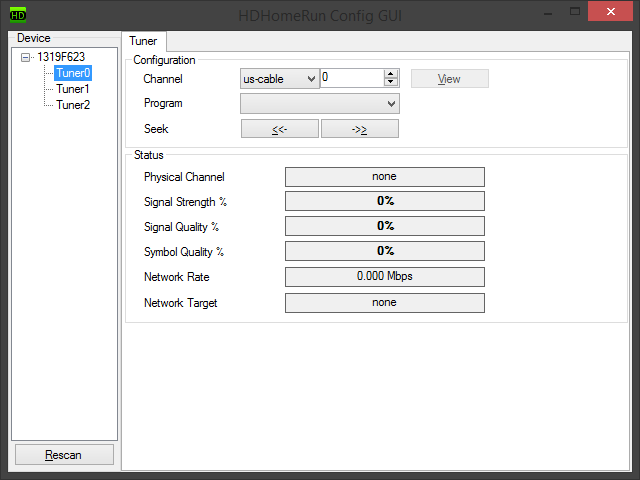The image size is (640, 480).
Task: Click the Physical Channel label
Action: (184, 177)
